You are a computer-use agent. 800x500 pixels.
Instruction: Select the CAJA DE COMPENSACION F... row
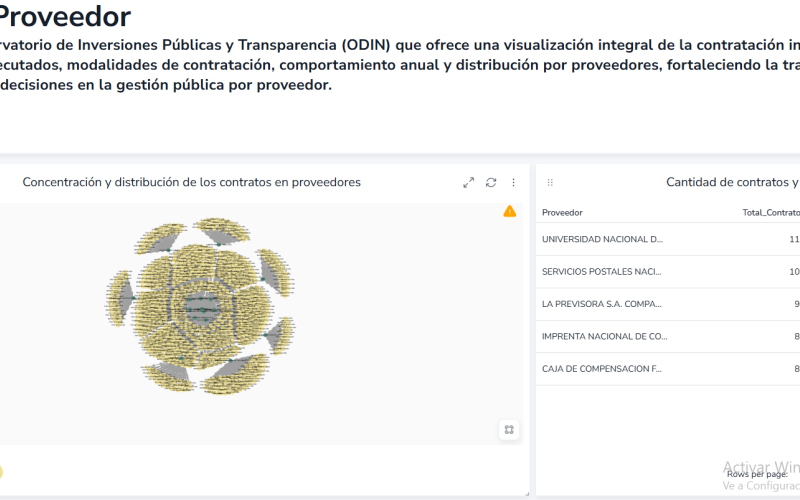(x=668, y=369)
